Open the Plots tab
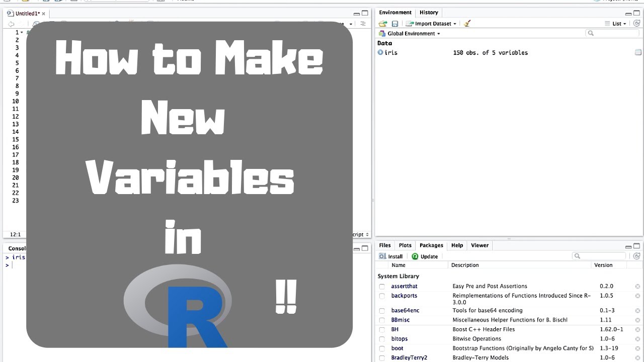644x362 pixels. [405, 245]
